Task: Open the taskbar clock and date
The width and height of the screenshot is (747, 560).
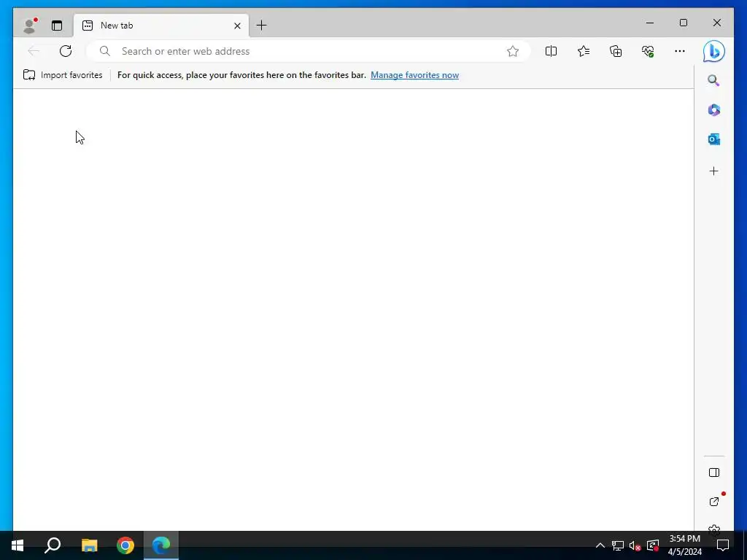Action: point(684,545)
